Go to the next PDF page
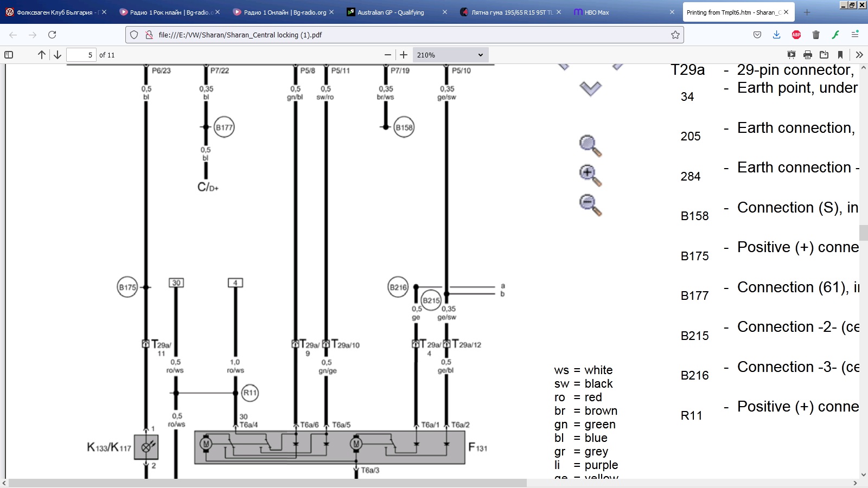This screenshot has height=488, width=868. [x=57, y=55]
